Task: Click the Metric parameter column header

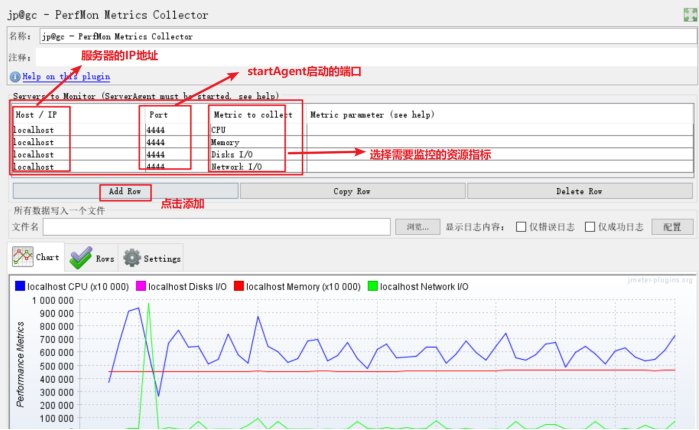Action: [x=500, y=115]
